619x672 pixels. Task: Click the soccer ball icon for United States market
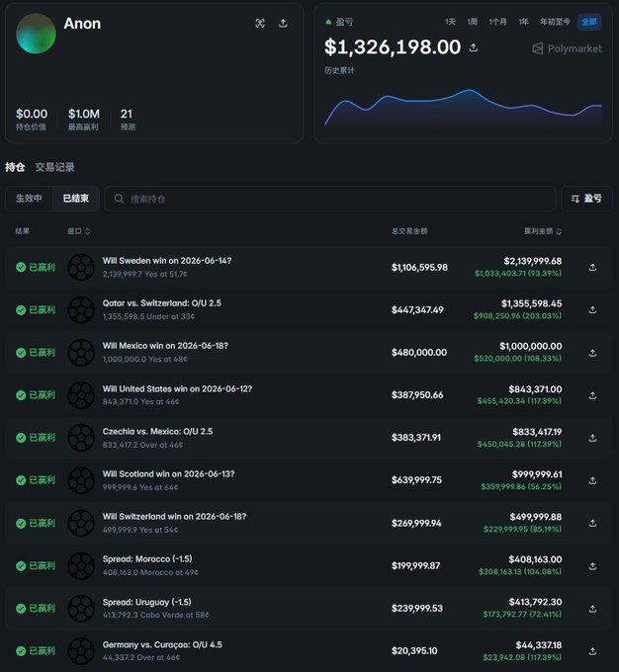click(81, 395)
